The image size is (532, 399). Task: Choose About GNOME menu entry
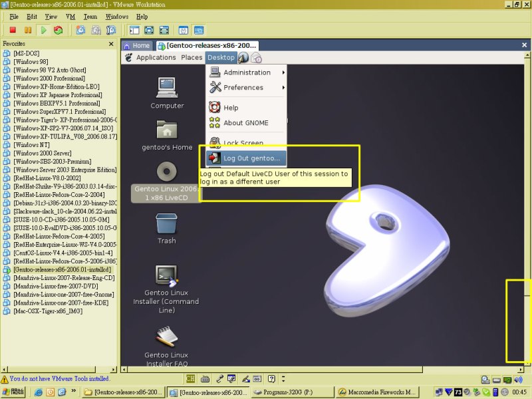click(246, 122)
